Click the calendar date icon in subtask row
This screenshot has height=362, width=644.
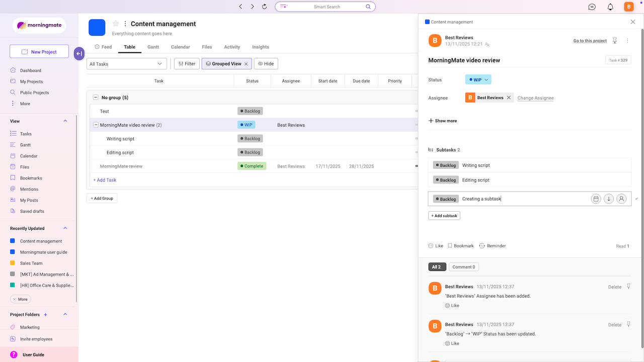(596, 199)
